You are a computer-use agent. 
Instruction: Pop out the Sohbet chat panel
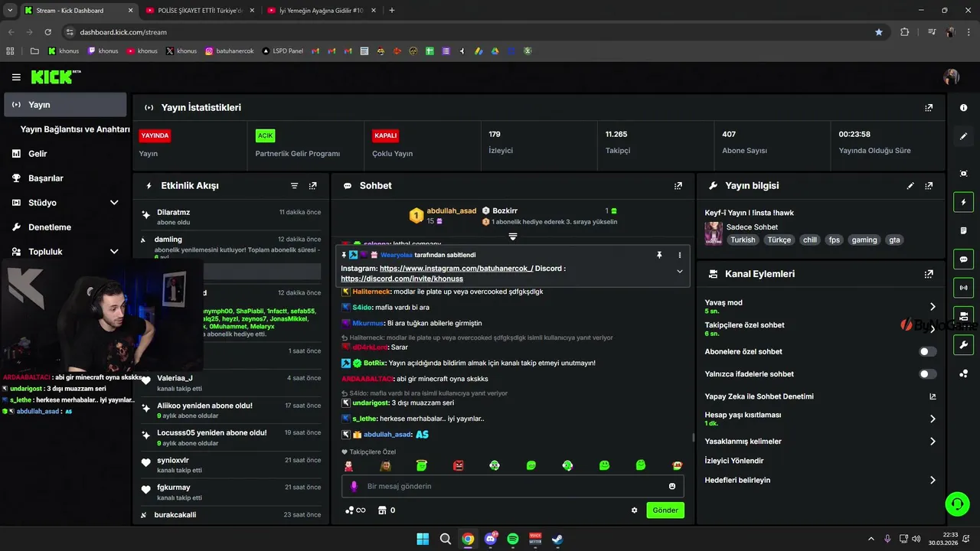678,186
